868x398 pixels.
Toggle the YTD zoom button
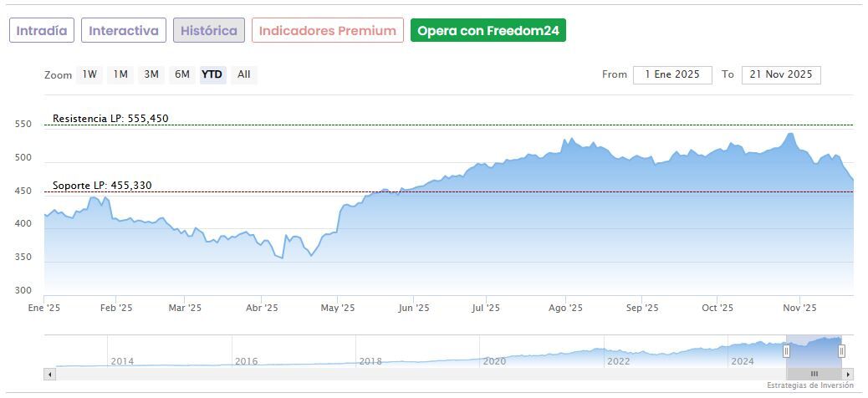tap(212, 74)
